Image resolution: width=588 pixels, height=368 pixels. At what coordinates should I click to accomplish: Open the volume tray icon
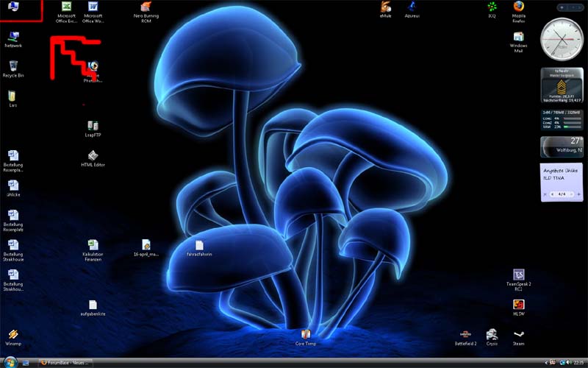pyautogui.click(x=570, y=363)
